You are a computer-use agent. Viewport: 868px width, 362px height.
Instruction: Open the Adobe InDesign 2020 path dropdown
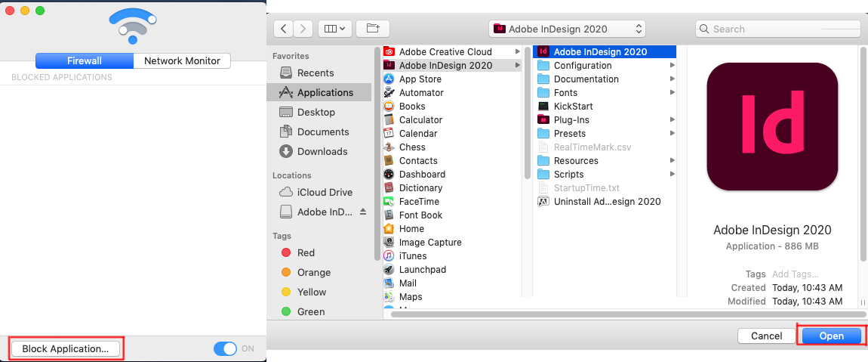568,29
